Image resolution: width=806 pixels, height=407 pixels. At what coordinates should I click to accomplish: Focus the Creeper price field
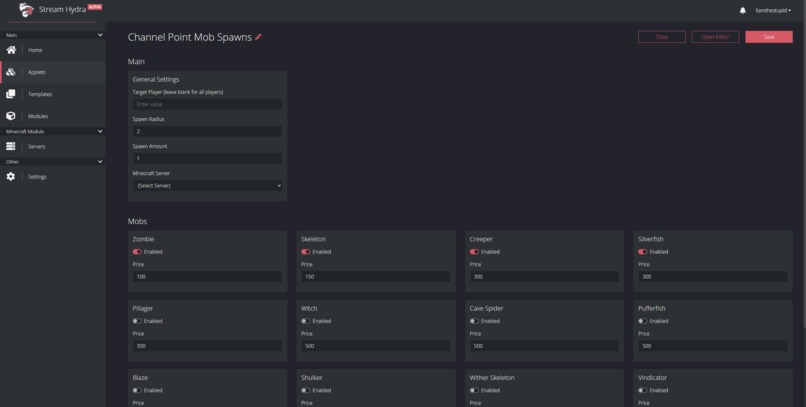pos(544,276)
